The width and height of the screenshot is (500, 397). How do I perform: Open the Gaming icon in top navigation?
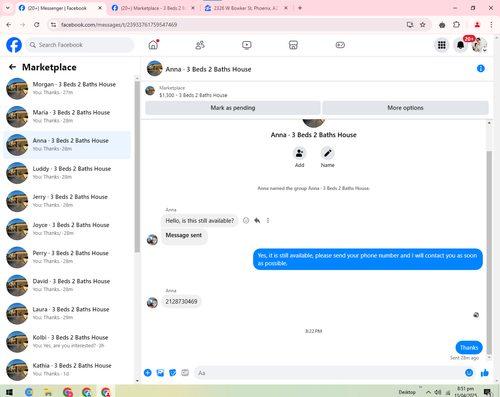(340, 45)
